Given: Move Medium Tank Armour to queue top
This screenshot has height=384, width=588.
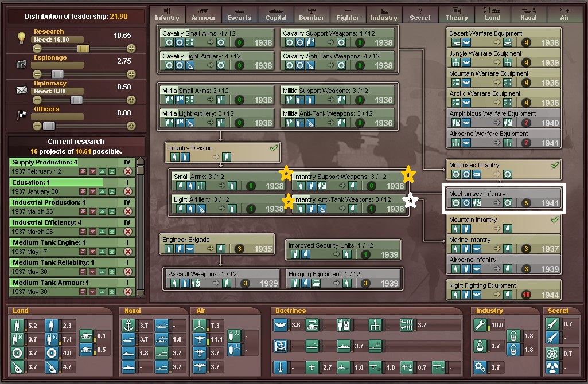Looking at the screenshot, I should (x=112, y=292).
